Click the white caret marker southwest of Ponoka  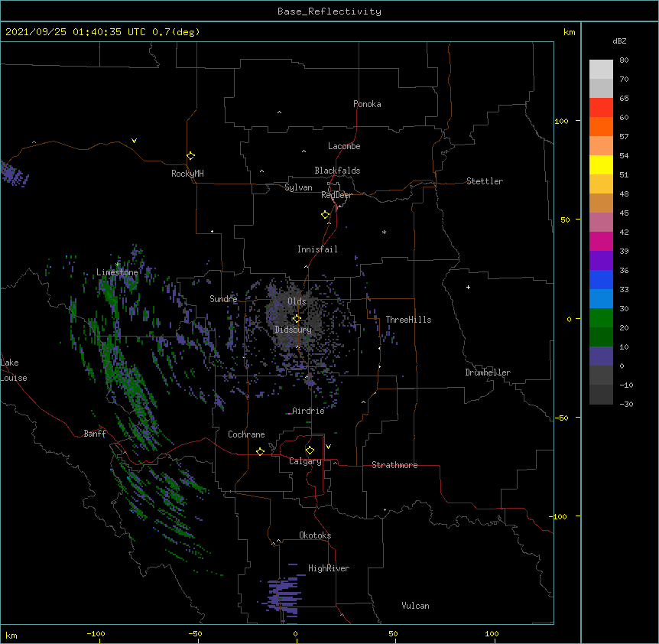280,112
